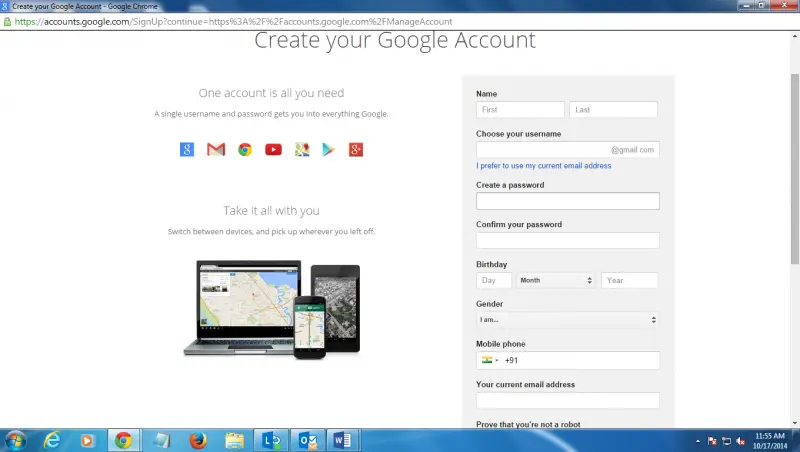Click the 'Prove that you're not a robot' label
This screenshot has width=800, height=452.
point(528,424)
